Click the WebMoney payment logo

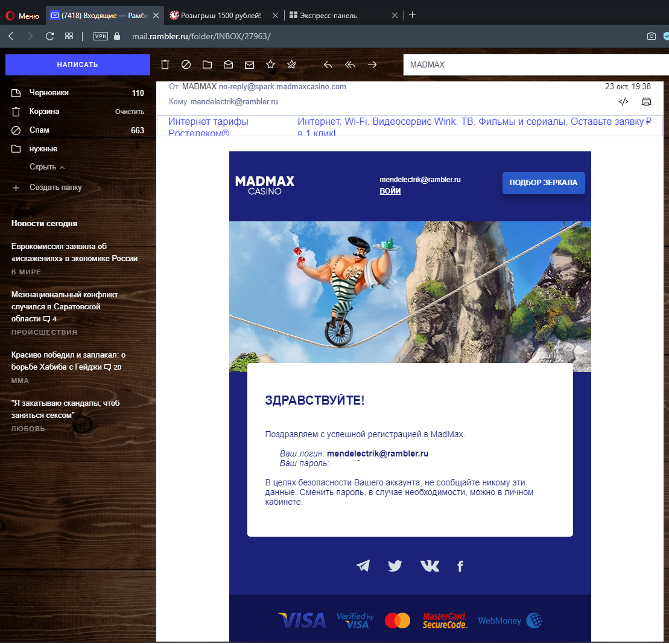pyautogui.click(x=510, y=620)
